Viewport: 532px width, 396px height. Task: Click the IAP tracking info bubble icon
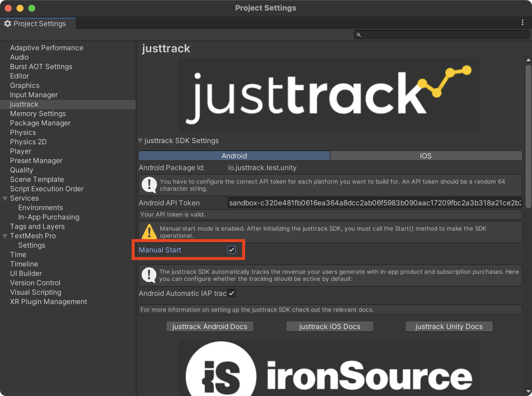pyautogui.click(x=149, y=275)
